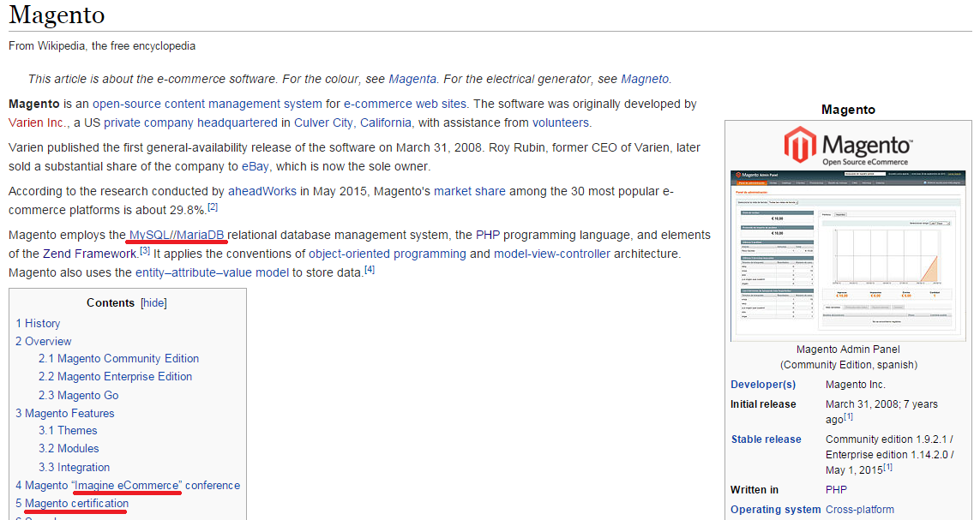
Task: Open citation 1 beside May 1, 2015
Action: [x=888, y=467]
